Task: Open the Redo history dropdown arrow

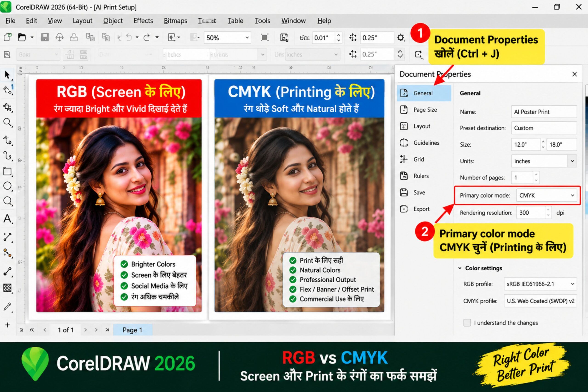Action: pos(157,37)
